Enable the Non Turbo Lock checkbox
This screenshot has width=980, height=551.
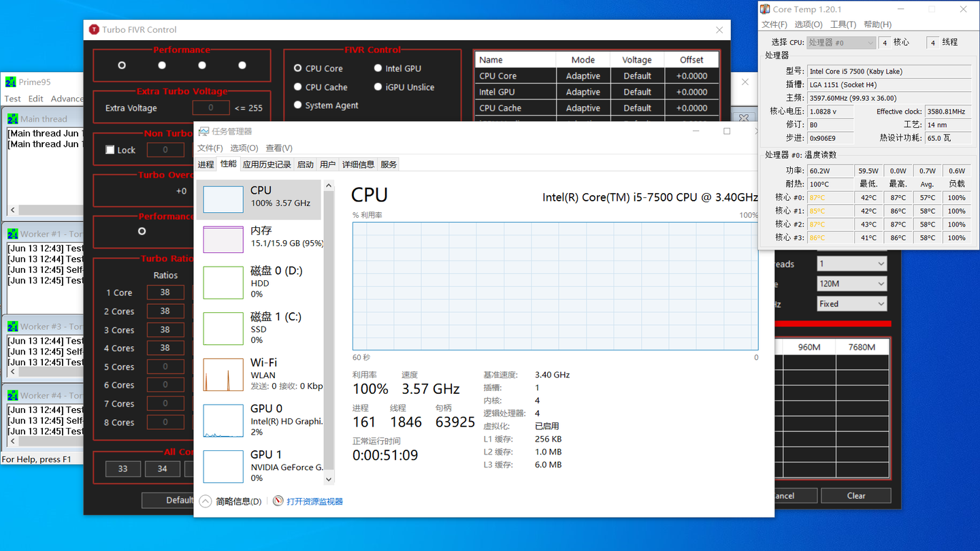point(110,150)
